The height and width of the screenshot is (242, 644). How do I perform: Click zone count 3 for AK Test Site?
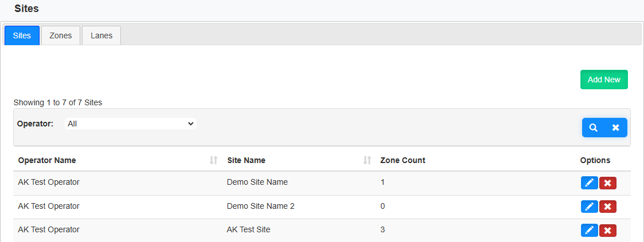point(382,229)
